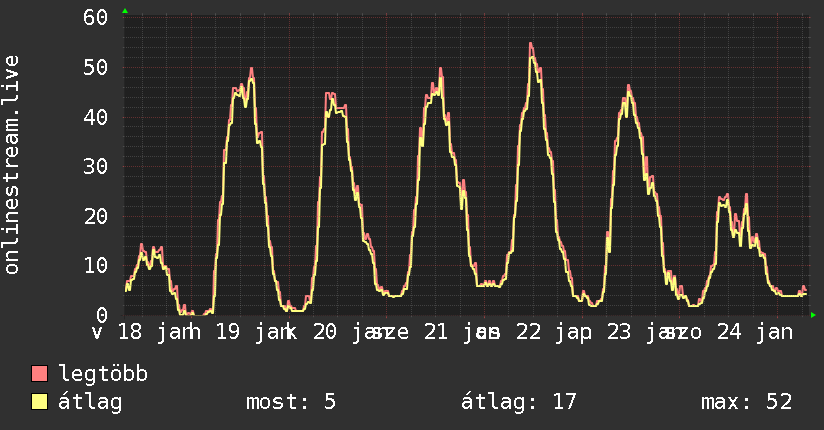
Task: Click the highest peak on 22 jan
Action: click(531, 44)
